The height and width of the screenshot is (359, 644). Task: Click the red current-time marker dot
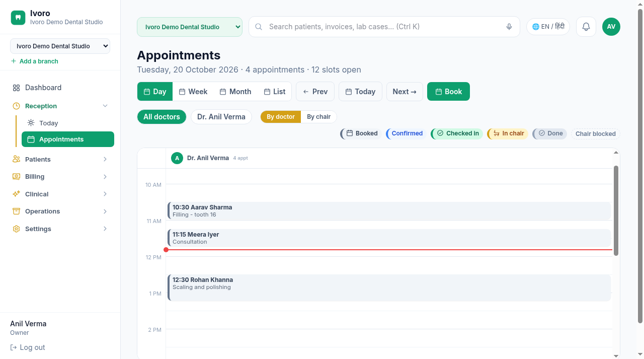166,250
